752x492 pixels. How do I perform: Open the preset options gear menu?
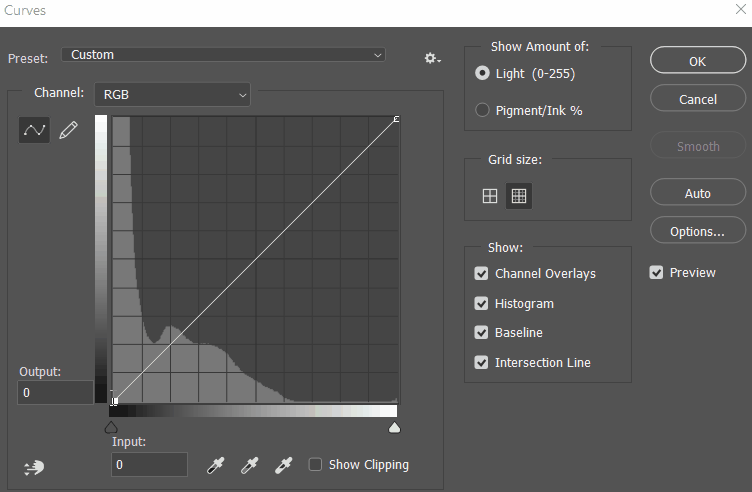(433, 59)
